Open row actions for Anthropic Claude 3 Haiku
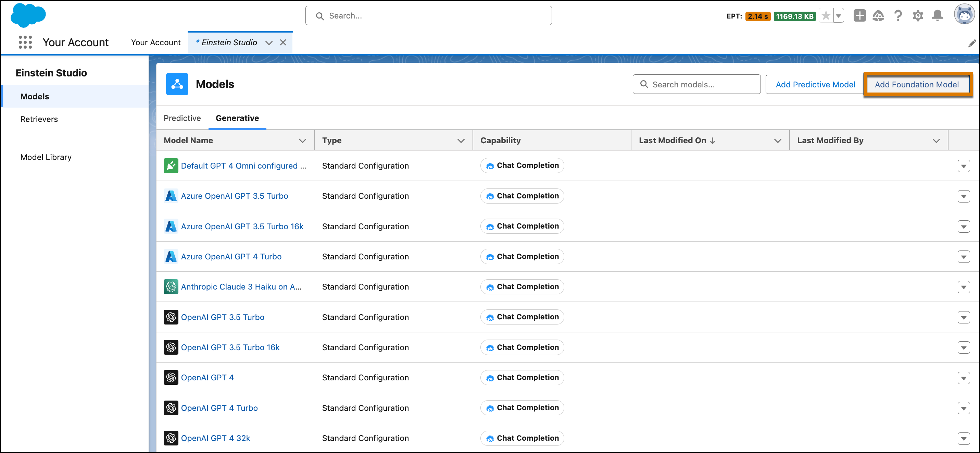This screenshot has width=980, height=453. tap(963, 287)
